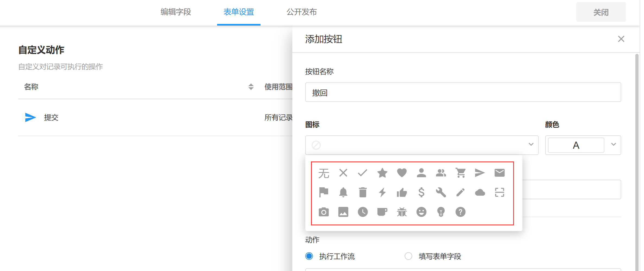Pick the wrench icon
Viewport: 644px width, 271px height.
(x=441, y=192)
